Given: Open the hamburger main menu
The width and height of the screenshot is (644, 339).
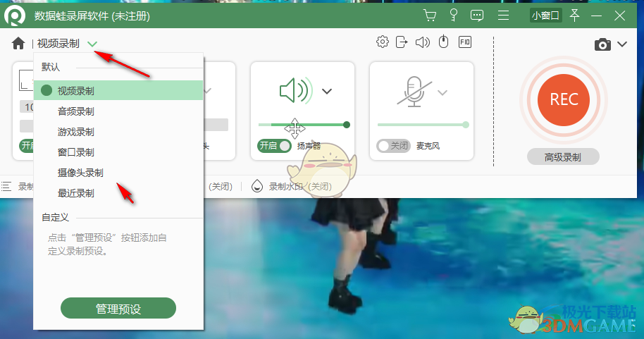Looking at the screenshot, I should tap(503, 16).
